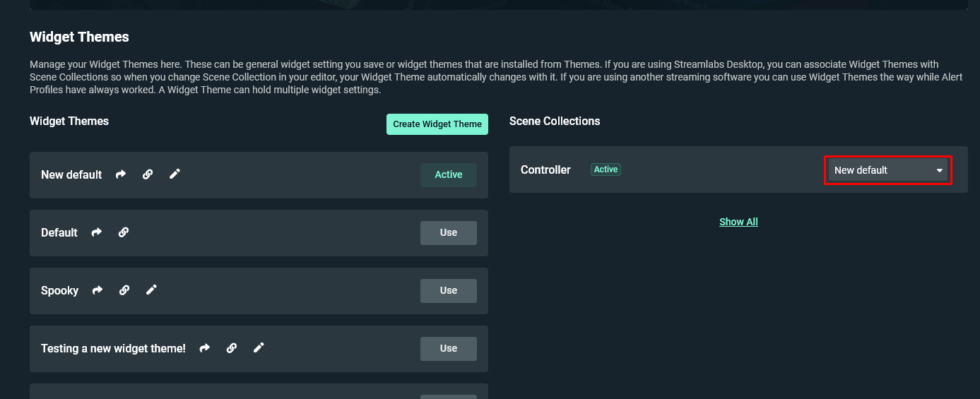Screen dimensions: 980x399
Task: Use the Spooky widget theme
Action: 449,291
